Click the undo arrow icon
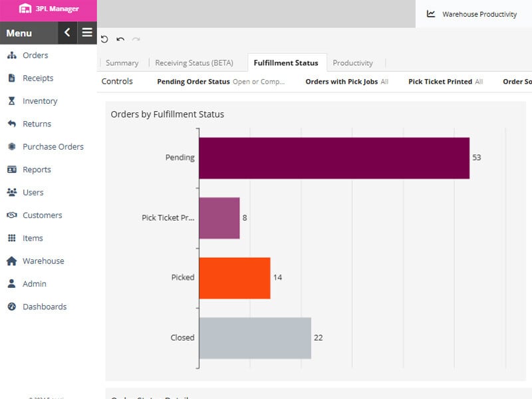The height and width of the screenshot is (399, 532). tap(120, 39)
